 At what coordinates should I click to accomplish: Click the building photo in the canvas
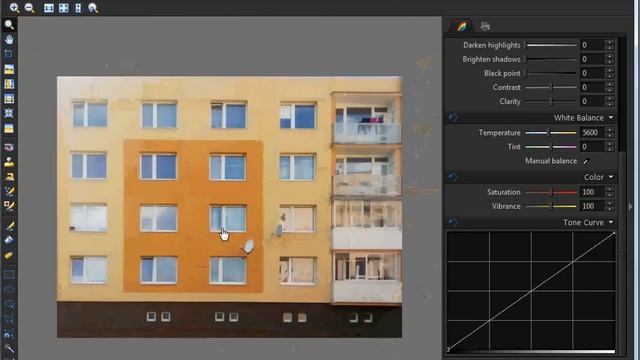pos(229,207)
